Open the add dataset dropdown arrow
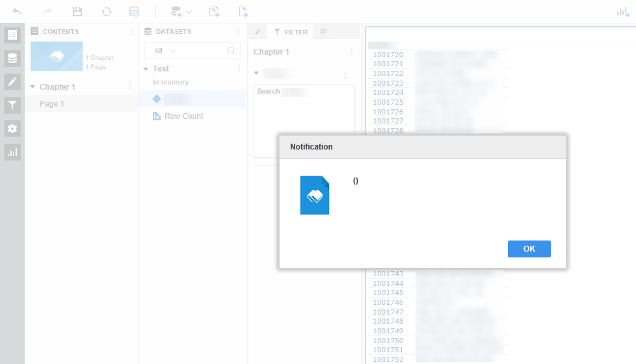The height and width of the screenshot is (364, 636). (x=189, y=12)
